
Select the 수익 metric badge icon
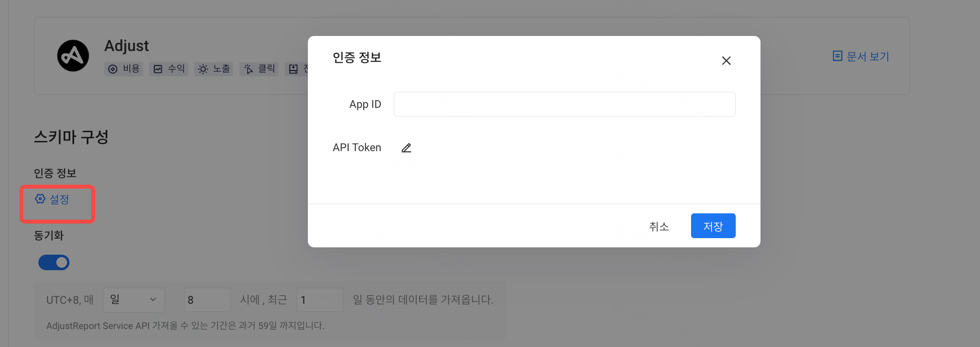[x=159, y=69]
